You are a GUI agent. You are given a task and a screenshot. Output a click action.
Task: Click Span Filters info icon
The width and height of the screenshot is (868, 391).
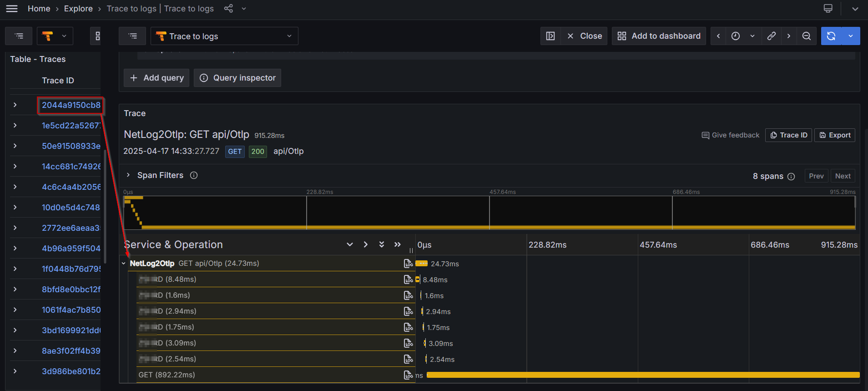[x=194, y=175]
